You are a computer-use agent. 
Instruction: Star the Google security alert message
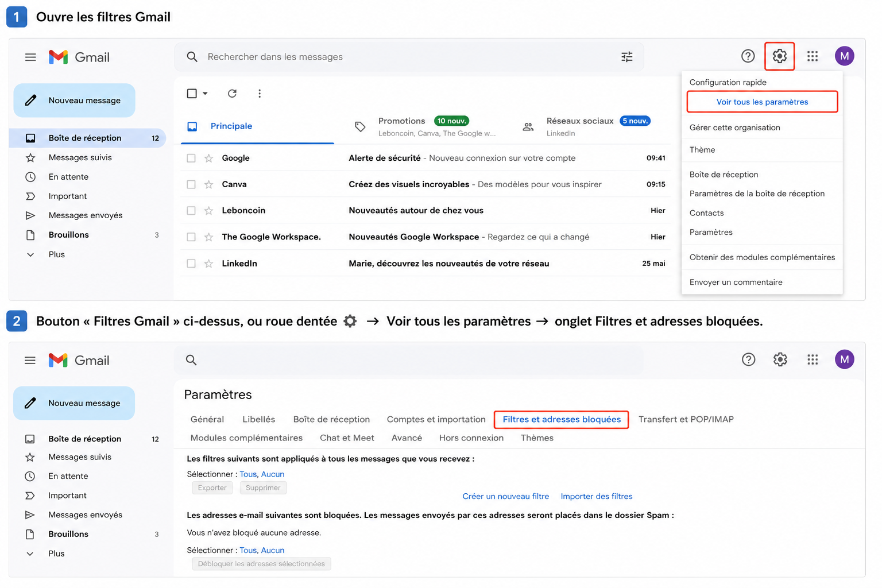click(x=209, y=158)
